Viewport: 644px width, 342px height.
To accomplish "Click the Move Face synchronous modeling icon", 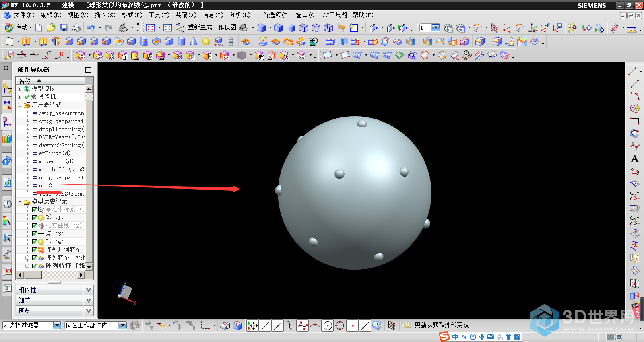I will tap(80, 56).
